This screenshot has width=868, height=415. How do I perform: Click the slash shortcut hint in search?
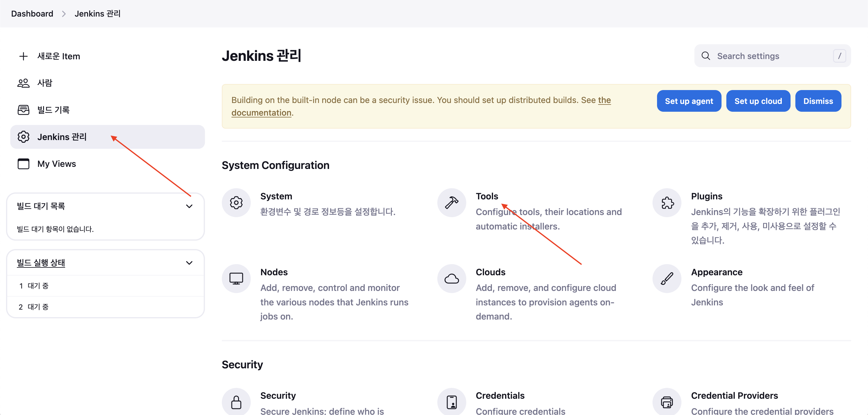839,56
